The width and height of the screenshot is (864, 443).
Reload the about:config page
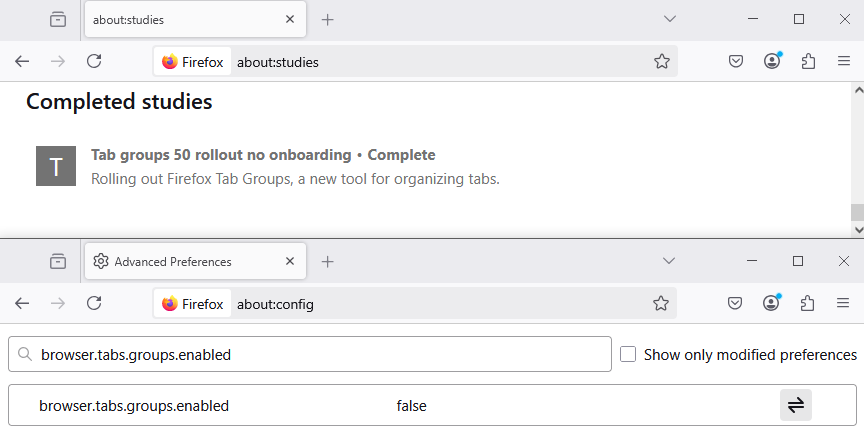click(x=94, y=303)
